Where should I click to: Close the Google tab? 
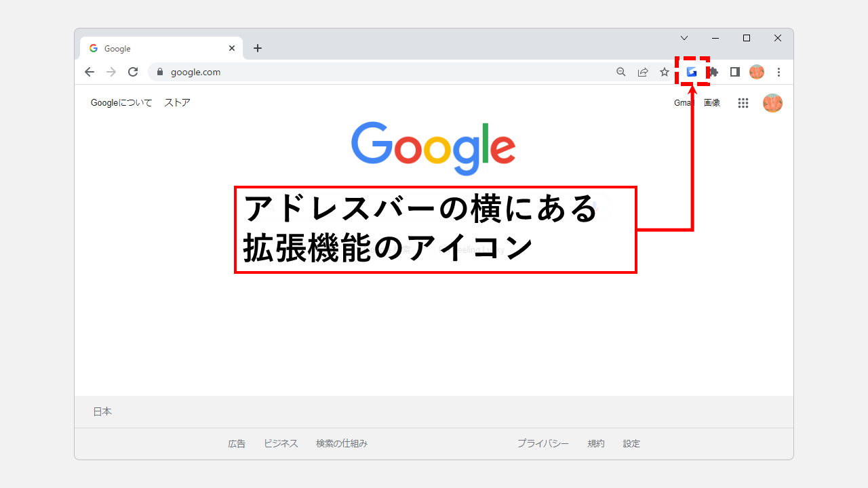232,48
